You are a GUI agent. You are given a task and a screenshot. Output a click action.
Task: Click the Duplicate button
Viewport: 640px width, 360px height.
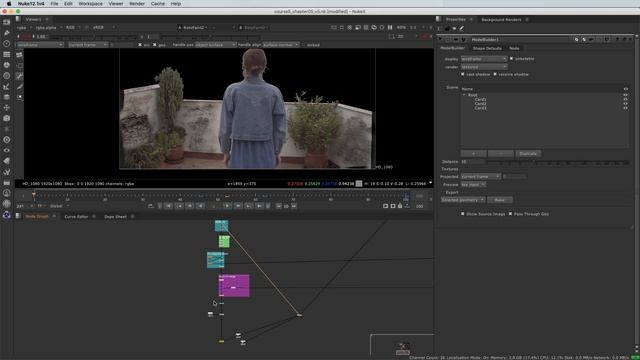coord(528,154)
